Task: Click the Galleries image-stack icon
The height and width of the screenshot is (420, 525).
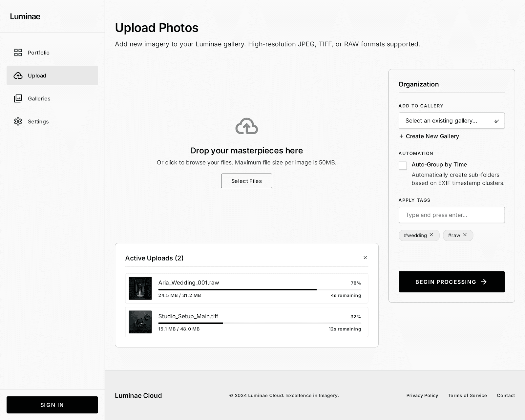Action: (x=18, y=98)
